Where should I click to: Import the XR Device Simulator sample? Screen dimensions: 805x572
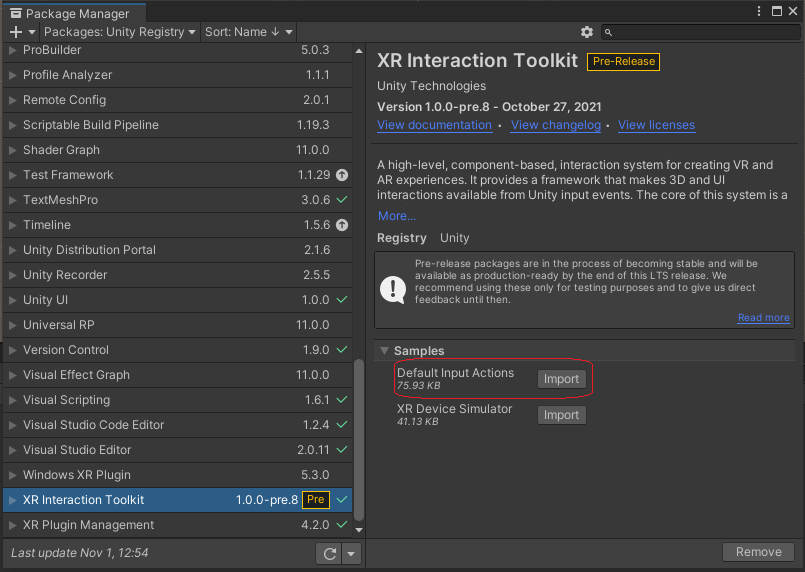pyautogui.click(x=561, y=415)
